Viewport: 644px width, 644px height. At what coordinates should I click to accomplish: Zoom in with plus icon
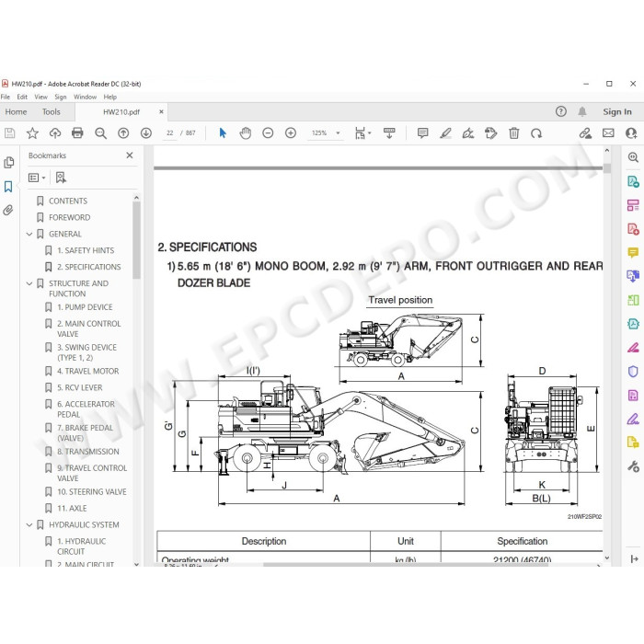[291, 133]
